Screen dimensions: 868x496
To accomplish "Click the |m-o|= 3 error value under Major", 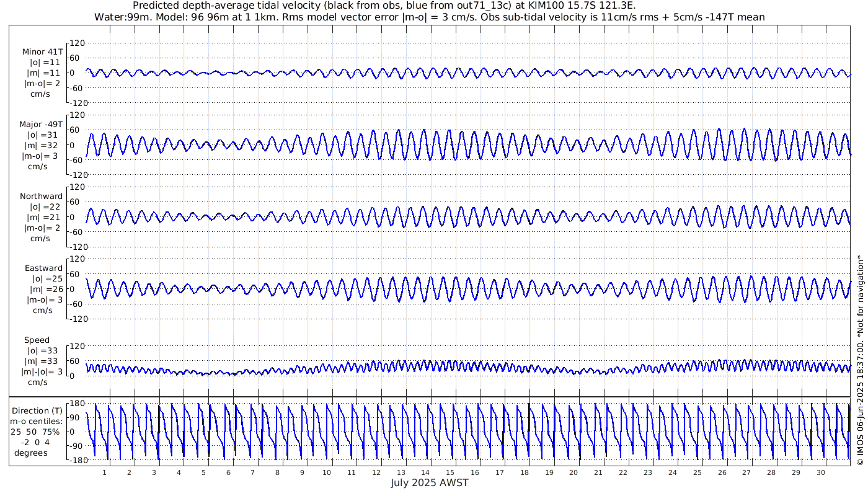I will click(x=42, y=156).
